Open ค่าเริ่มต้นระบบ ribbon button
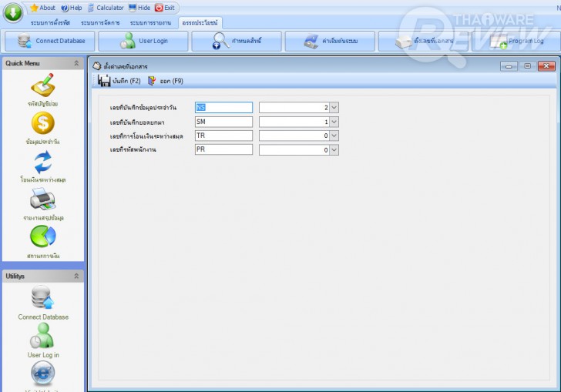 tap(330, 41)
